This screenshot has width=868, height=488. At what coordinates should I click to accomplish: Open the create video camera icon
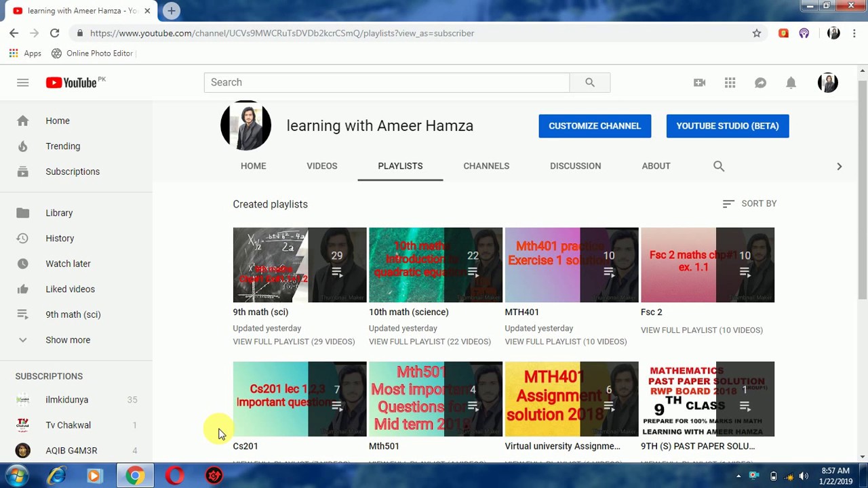[x=699, y=83]
